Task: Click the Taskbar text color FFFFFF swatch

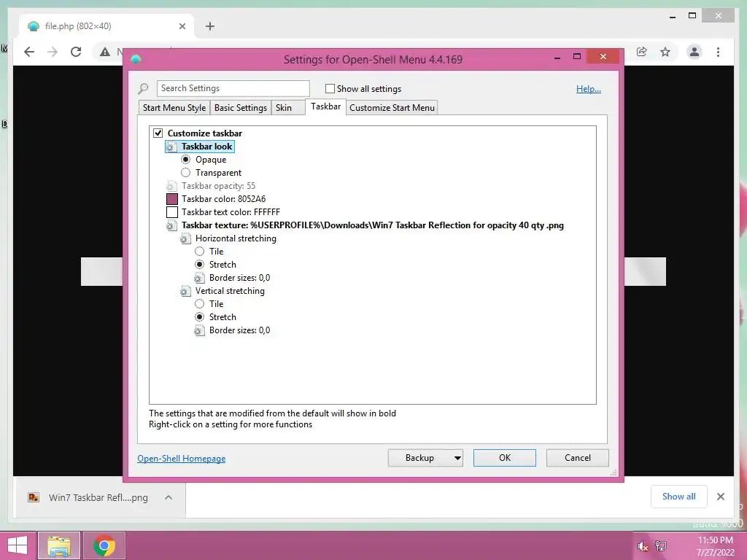Action: 172,212
